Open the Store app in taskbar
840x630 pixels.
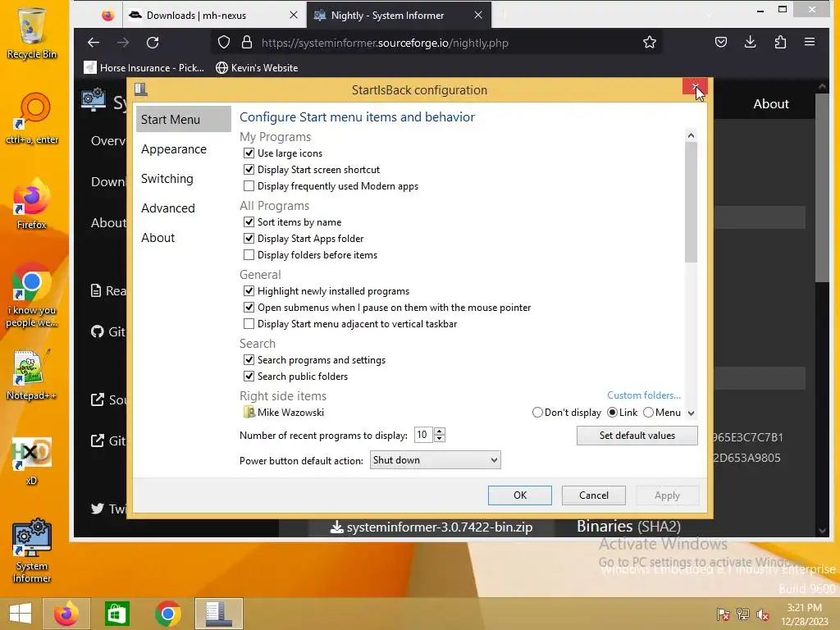[x=116, y=614]
